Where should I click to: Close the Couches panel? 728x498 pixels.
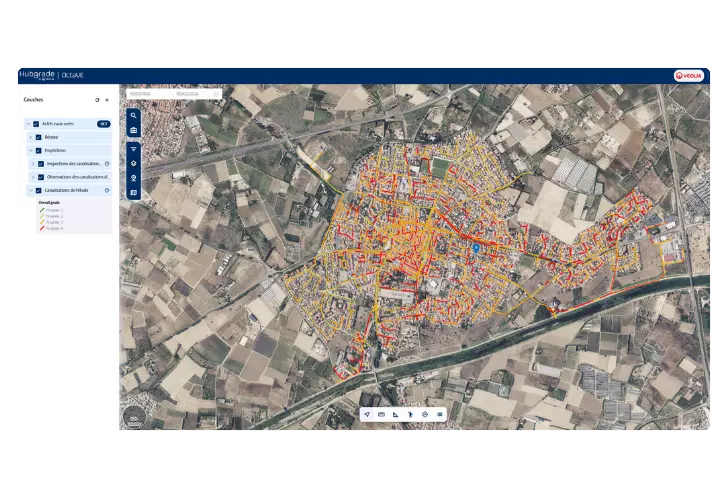(x=107, y=100)
